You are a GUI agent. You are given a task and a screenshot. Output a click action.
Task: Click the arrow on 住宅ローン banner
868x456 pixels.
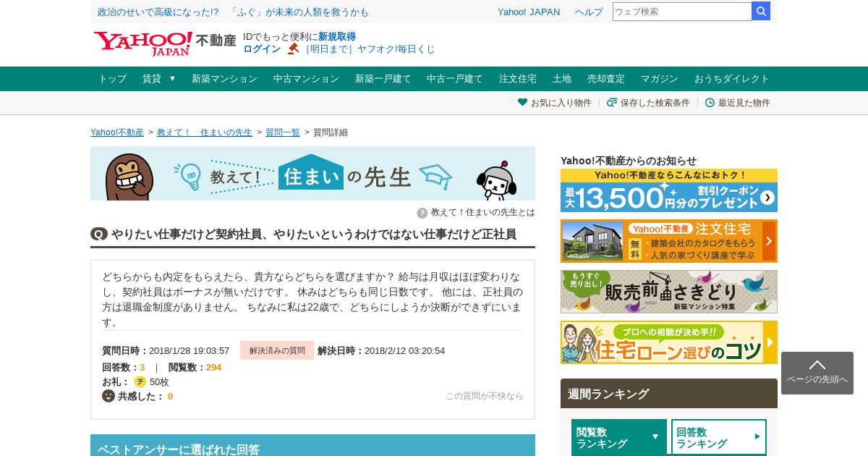point(770,342)
